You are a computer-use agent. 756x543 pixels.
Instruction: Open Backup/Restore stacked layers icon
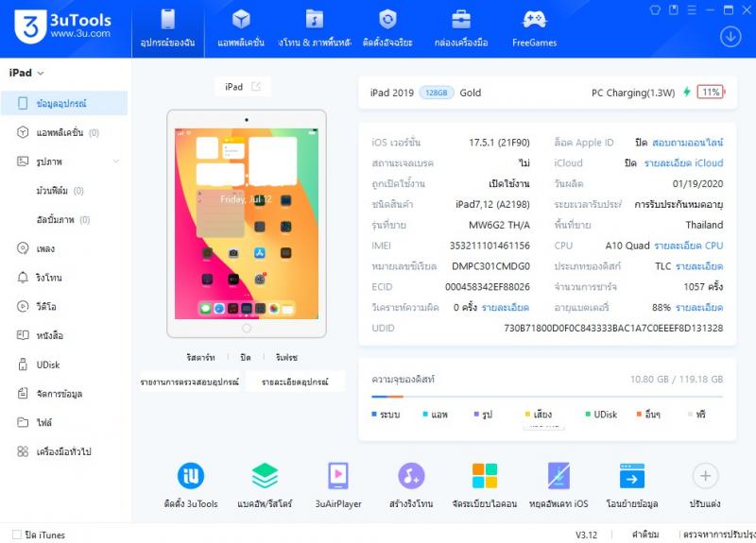pyautogui.click(x=265, y=476)
